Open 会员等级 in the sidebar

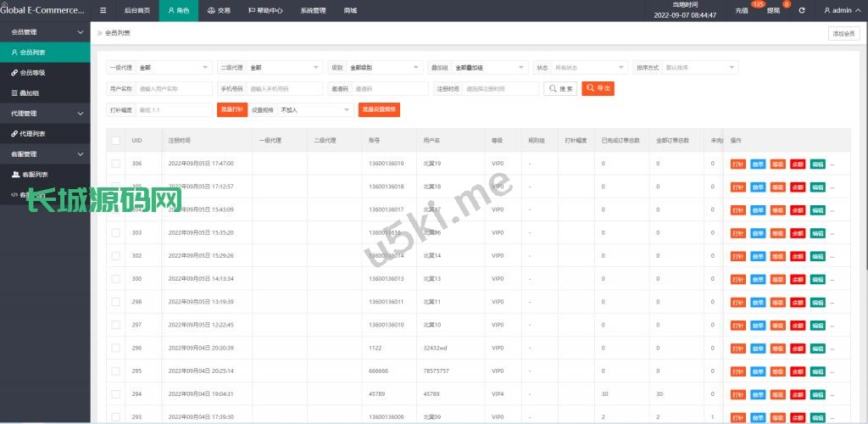[x=32, y=72]
